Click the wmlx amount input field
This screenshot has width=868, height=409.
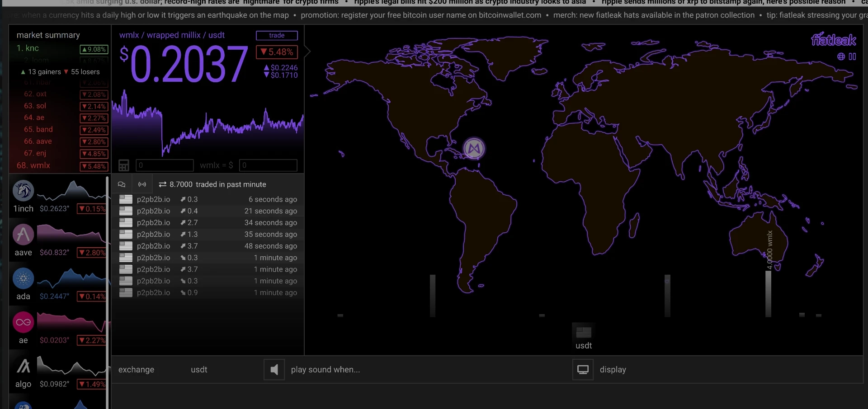click(x=165, y=165)
